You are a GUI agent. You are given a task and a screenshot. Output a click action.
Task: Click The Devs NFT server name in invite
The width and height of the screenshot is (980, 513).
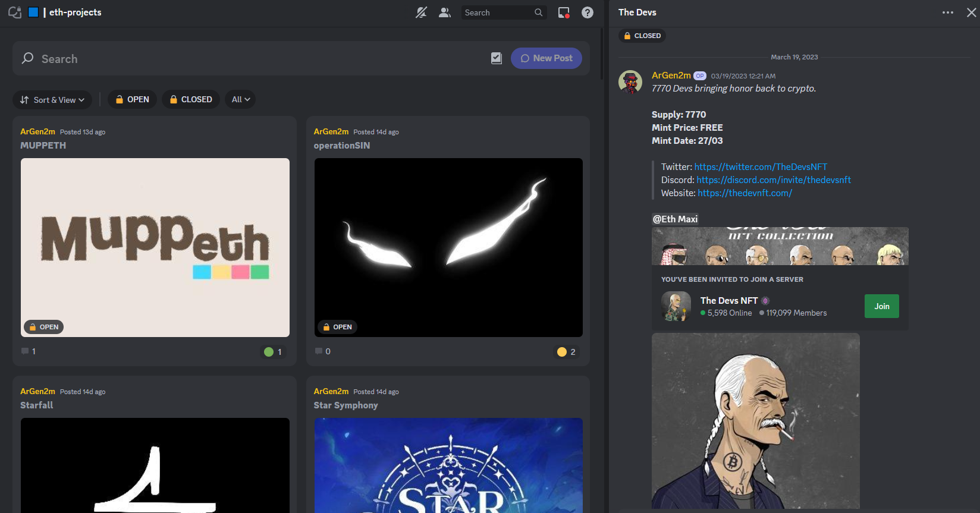729,301
